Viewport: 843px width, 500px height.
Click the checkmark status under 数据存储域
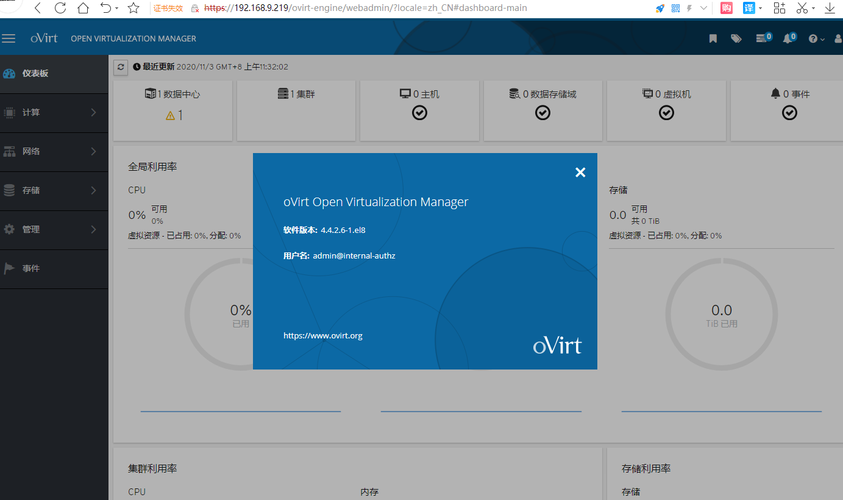click(x=542, y=113)
